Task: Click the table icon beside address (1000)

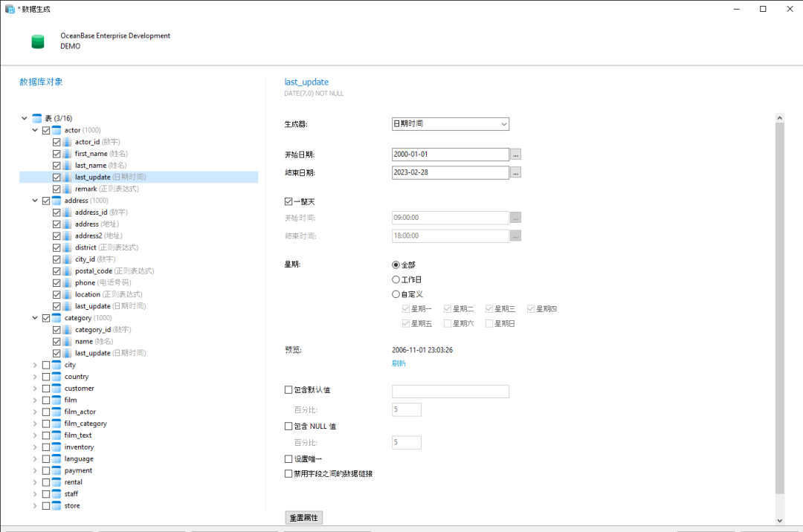Action: (57, 201)
